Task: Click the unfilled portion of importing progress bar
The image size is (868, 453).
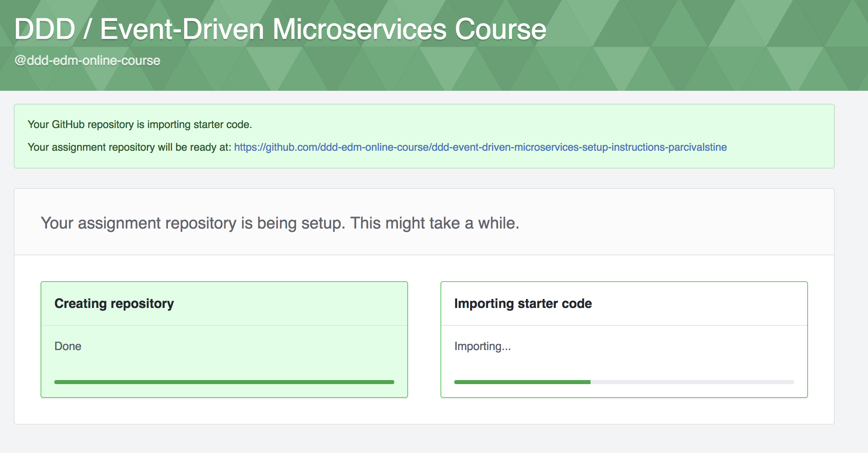Action: [x=692, y=382]
